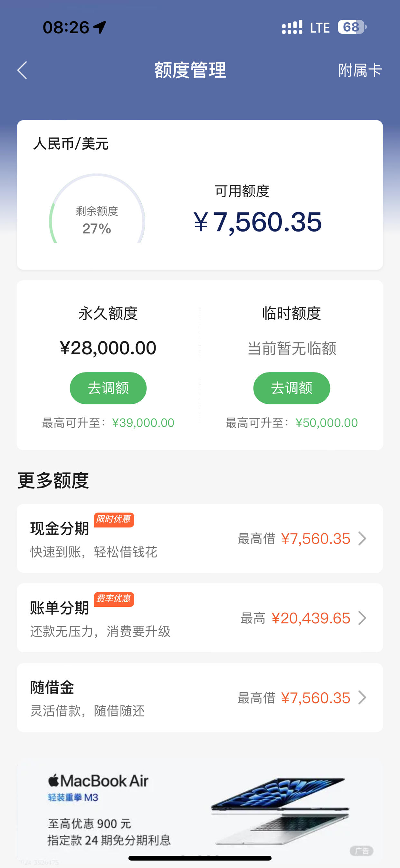
Task: Tap the 可用额度 ¥7,560.35 amount
Action: click(258, 222)
